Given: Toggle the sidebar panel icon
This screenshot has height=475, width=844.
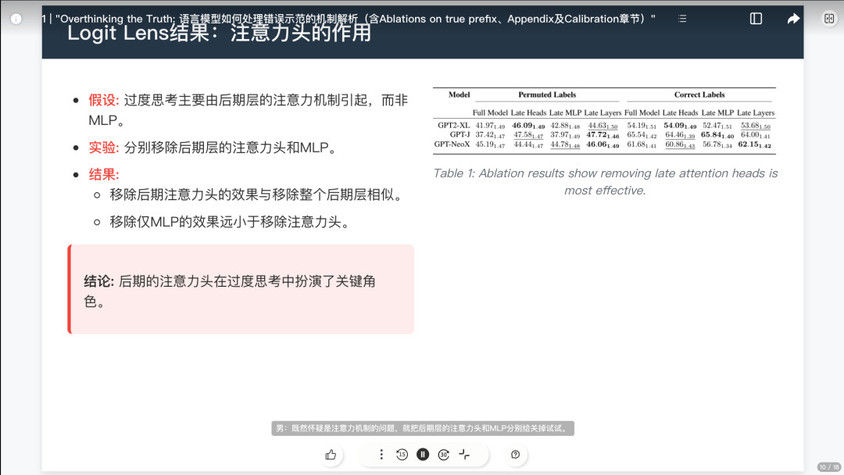Looking at the screenshot, I should point(756,19).
